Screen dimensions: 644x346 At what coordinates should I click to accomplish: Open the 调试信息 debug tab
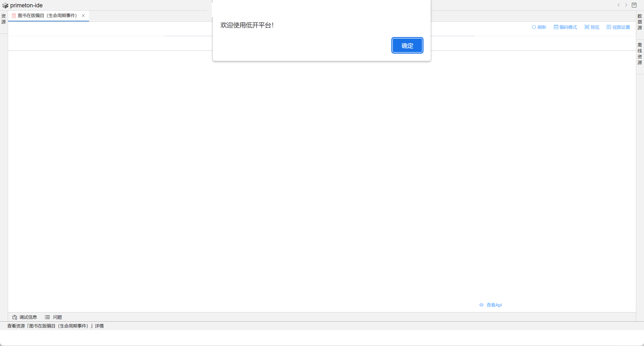point(28,317)
